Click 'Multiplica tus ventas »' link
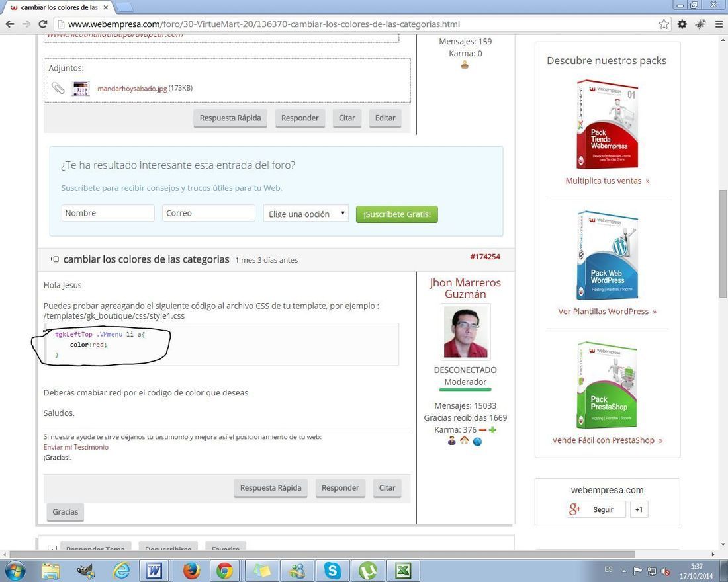Screen dimensions: 728x582 [x=608, y=181]
